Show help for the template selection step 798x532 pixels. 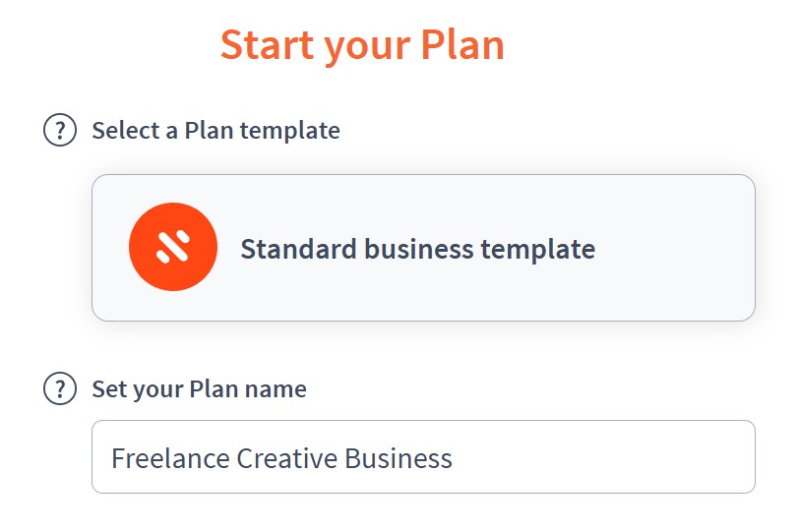click(60, 130)
